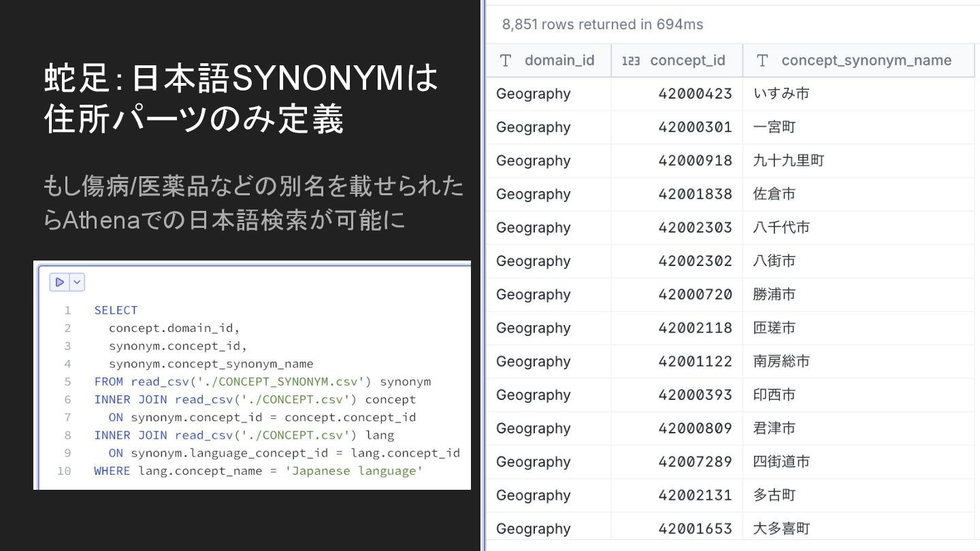Select the cell 勝浦市
980x551 pixels.
click(859, 295)
